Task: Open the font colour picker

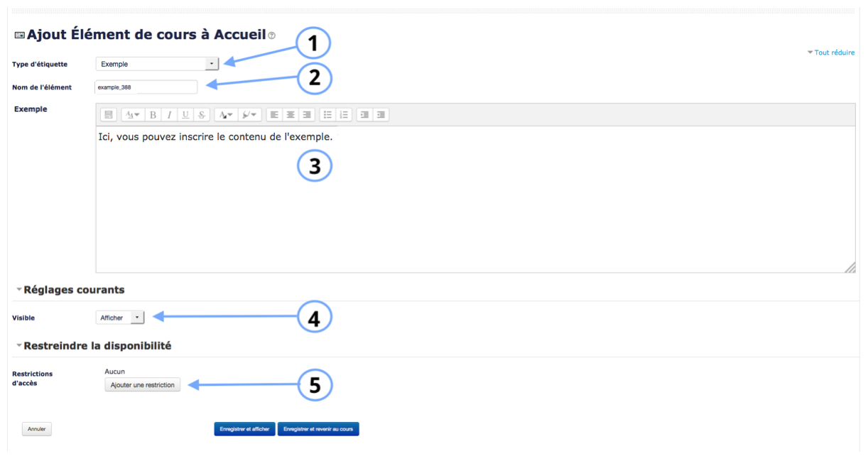Action: [225, 114]
